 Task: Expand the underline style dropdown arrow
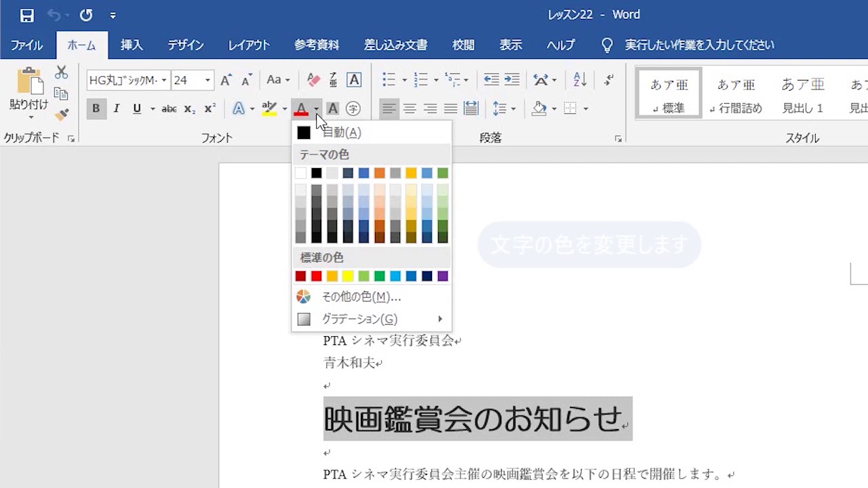point(153,108)
